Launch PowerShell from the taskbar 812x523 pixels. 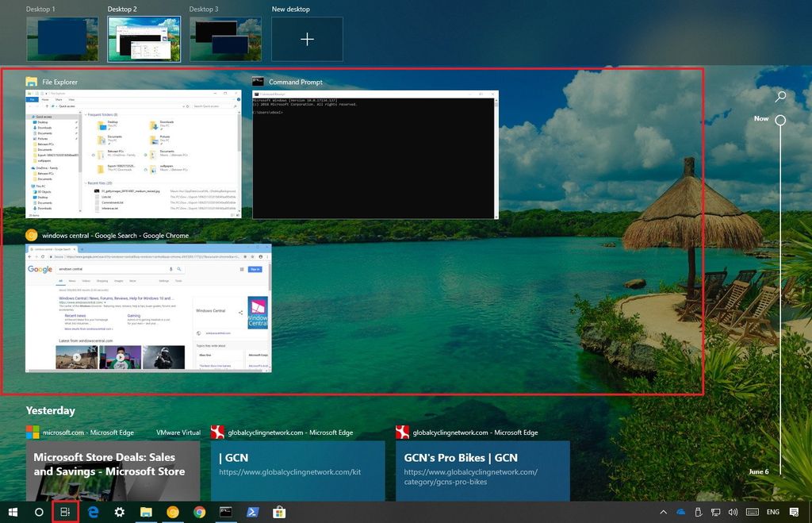(253, 512)
